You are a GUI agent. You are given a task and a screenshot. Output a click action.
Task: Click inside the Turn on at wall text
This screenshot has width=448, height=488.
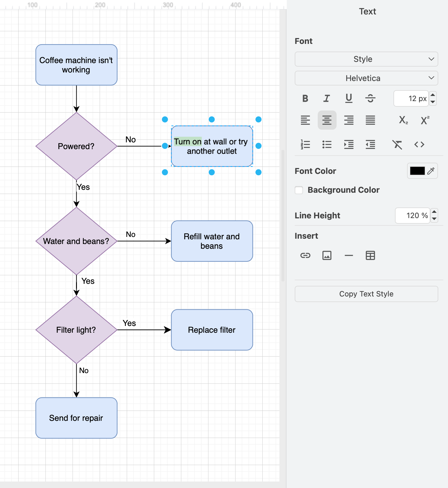[x=211, y=146]
